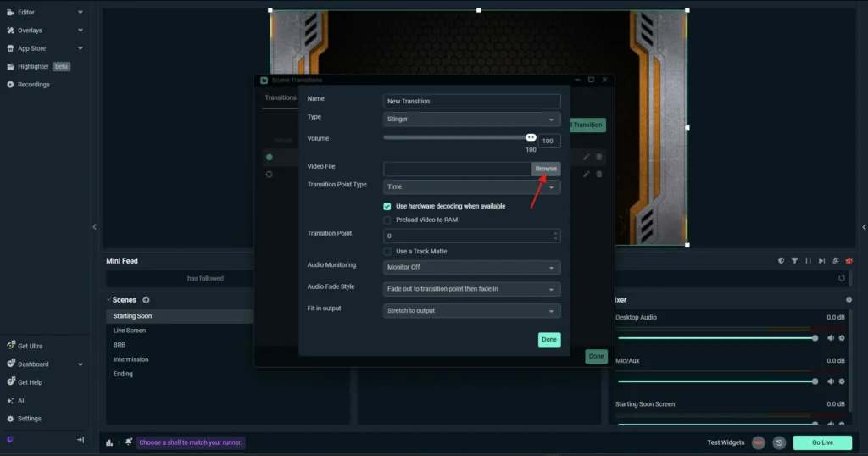Open the Mixer settings gear
Image resolution: width=868 pixels, height=456 pixels.
(849, 300)
